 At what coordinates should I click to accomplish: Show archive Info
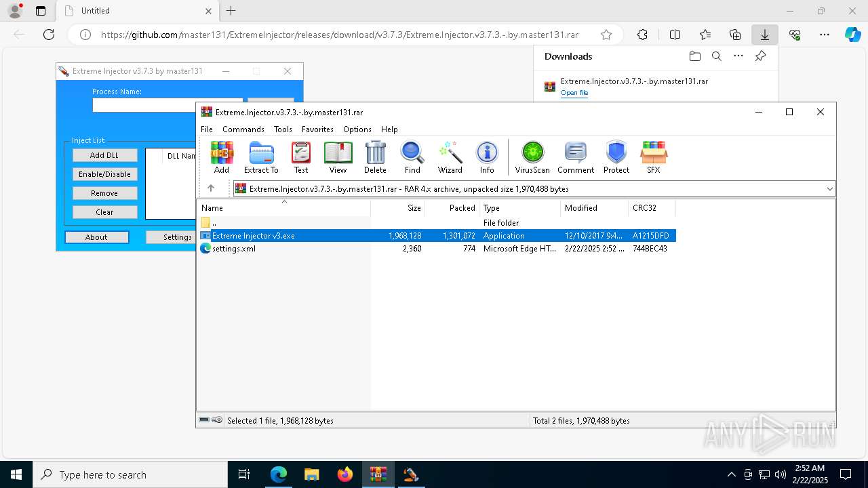click(487, 157)
